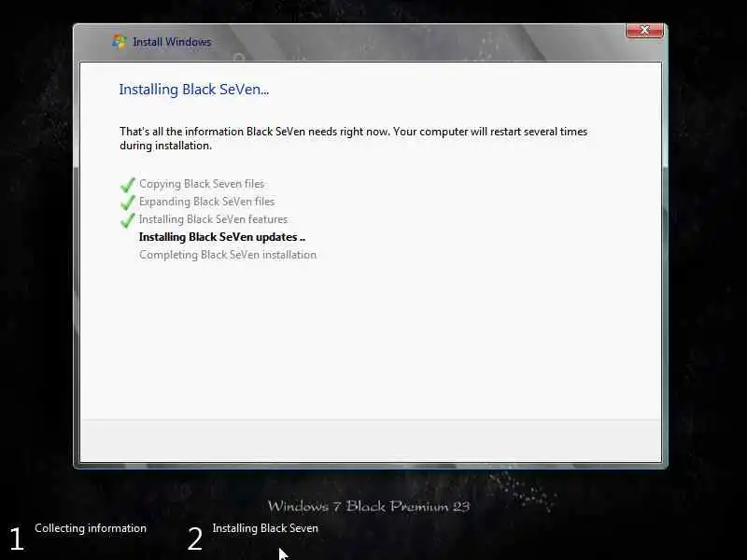Viewport: 747px width, 560px height.
Task: Click the 'Windows 7 Black Premium 23' caption
Action: click(369, 506)
